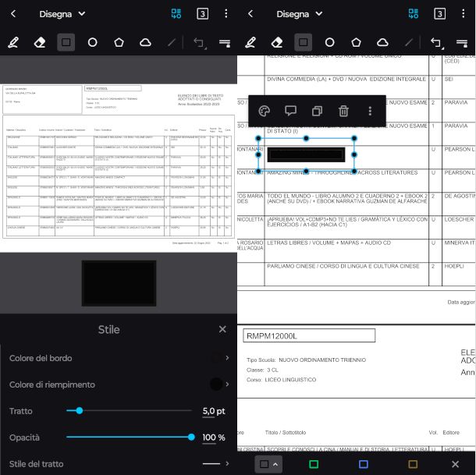Open view grid icon in right screen
The image size is (476, 475).
[x=413, y=14]
